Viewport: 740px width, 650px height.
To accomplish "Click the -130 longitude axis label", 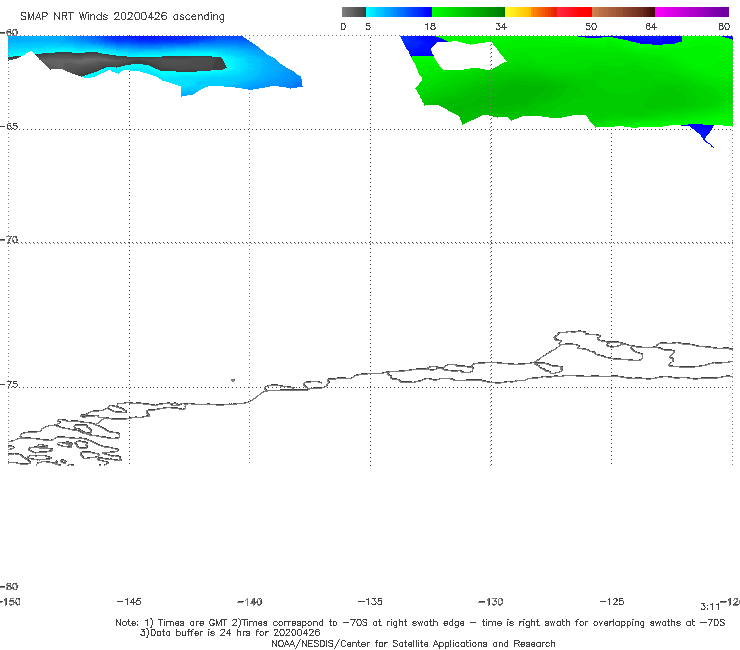I will pyautogui.click(x=491, y=602).
